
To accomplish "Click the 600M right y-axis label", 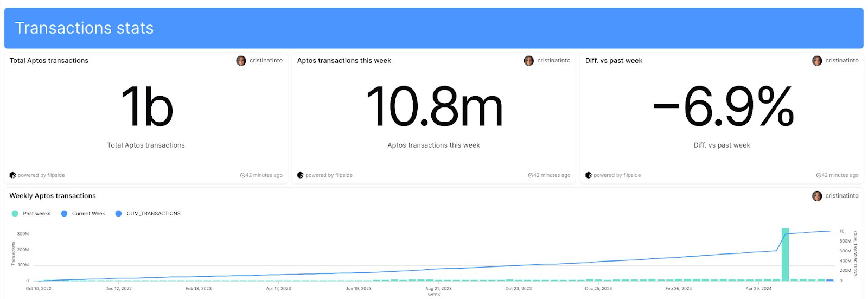I will point(845,251).
